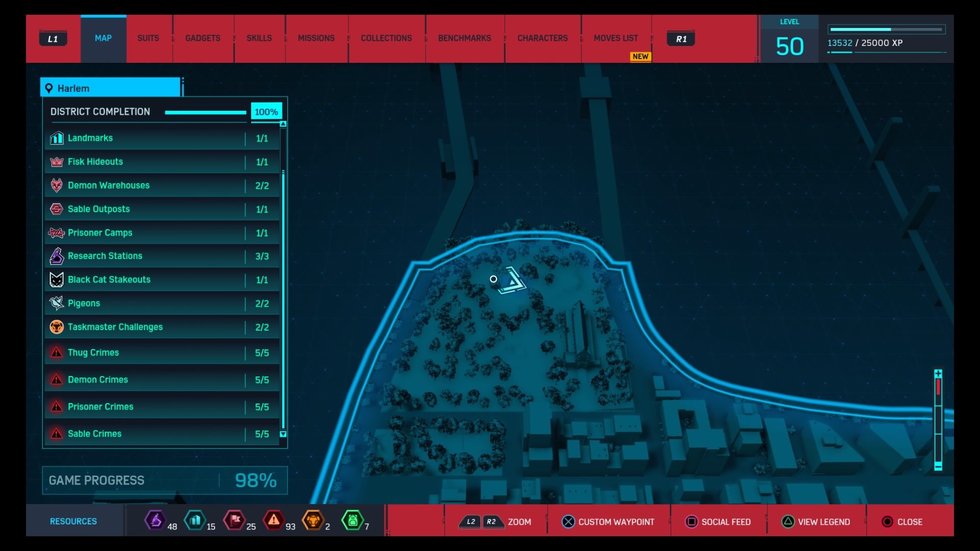Click the Pigeons icon

[x=57, y=303]
